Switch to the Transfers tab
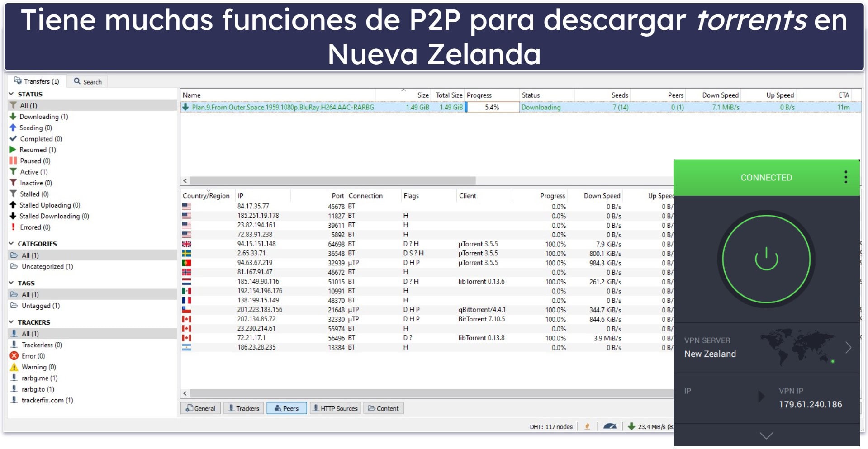 coord(37,81)
